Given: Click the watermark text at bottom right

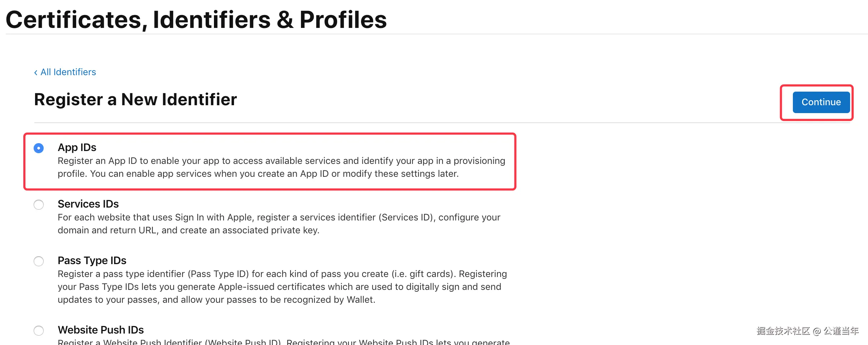Looking at the screenshot, I should coord(807,331).
